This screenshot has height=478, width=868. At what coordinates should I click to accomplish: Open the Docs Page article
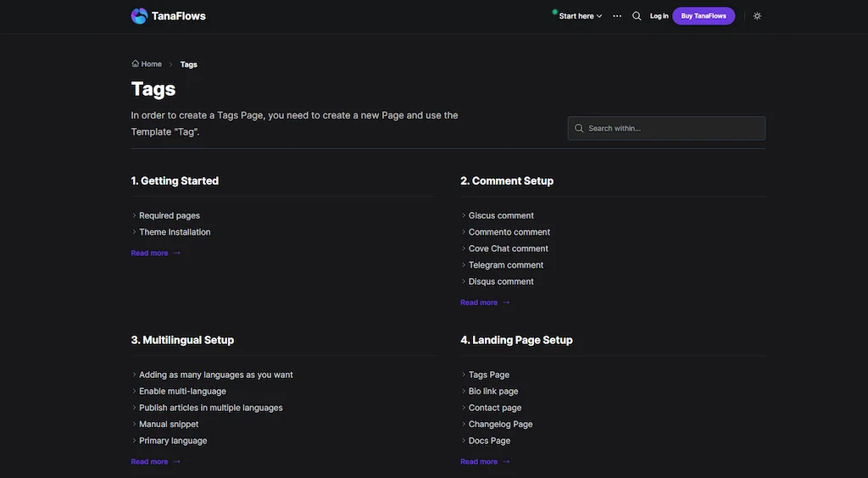[489, 441]
